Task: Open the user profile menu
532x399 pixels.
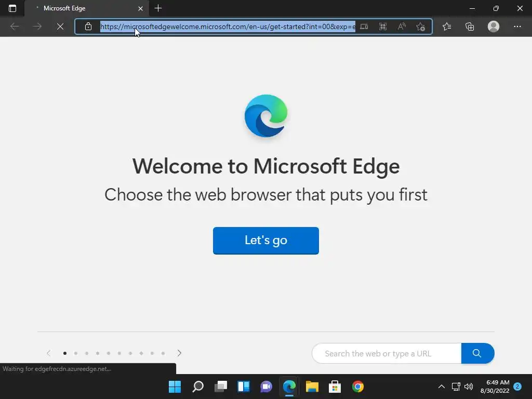Action: pos(494,26)
